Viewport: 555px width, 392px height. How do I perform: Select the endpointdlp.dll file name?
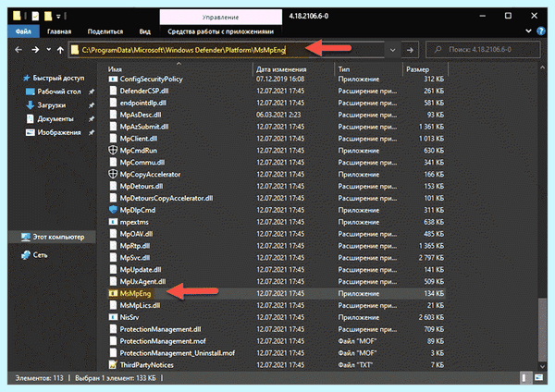(x=143, y=103)
